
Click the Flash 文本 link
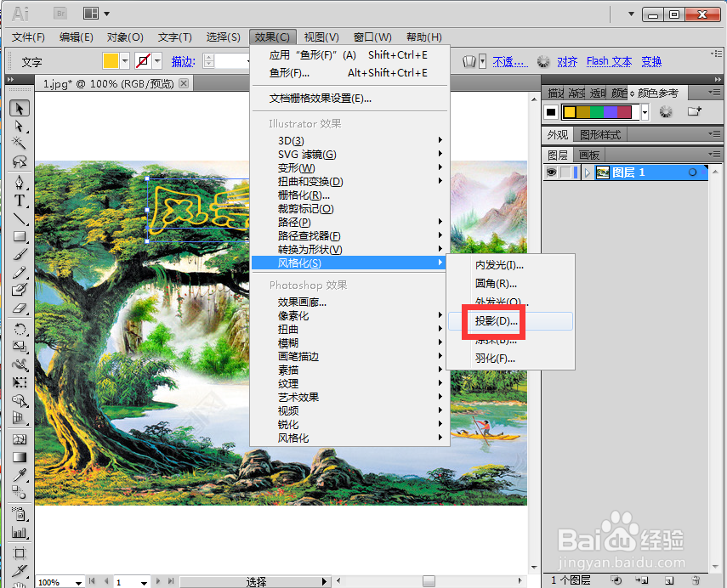point(609,61)
